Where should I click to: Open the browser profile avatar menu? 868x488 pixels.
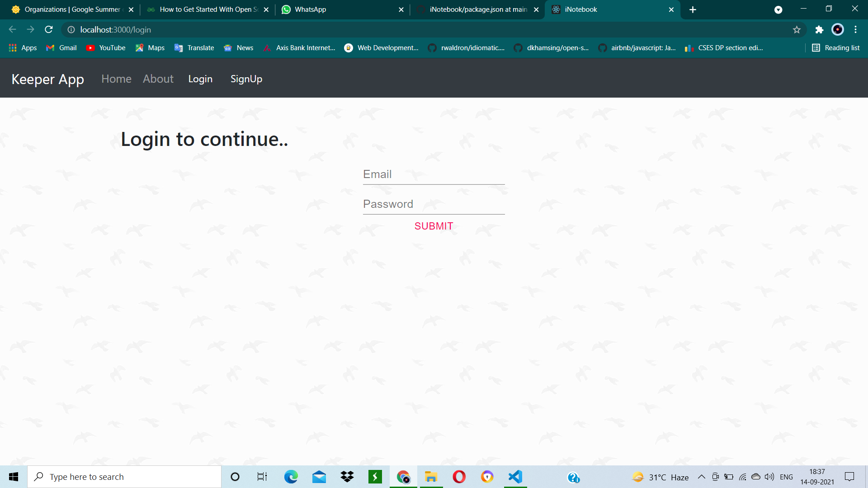pos(837,29)
